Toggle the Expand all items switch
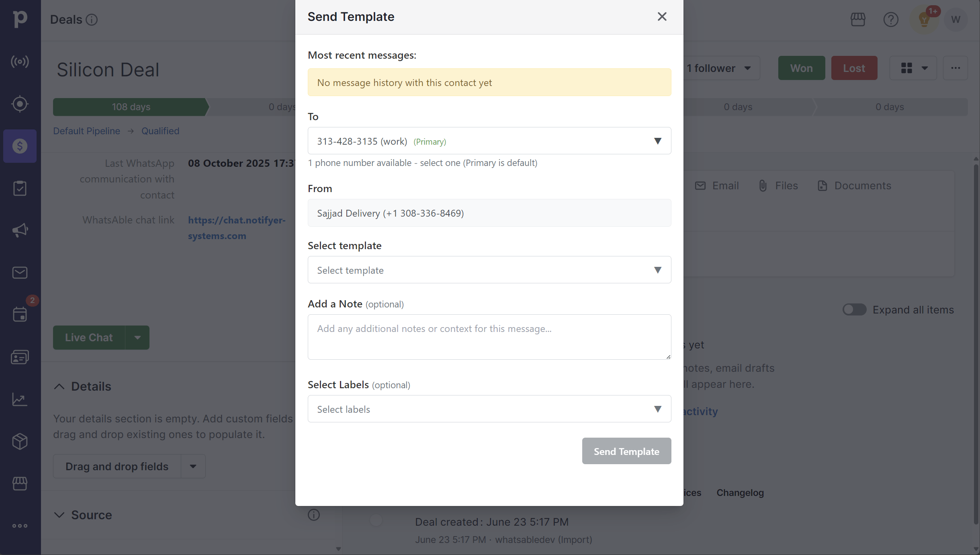Viewport: 980px width, 555px height. [854, 309]
